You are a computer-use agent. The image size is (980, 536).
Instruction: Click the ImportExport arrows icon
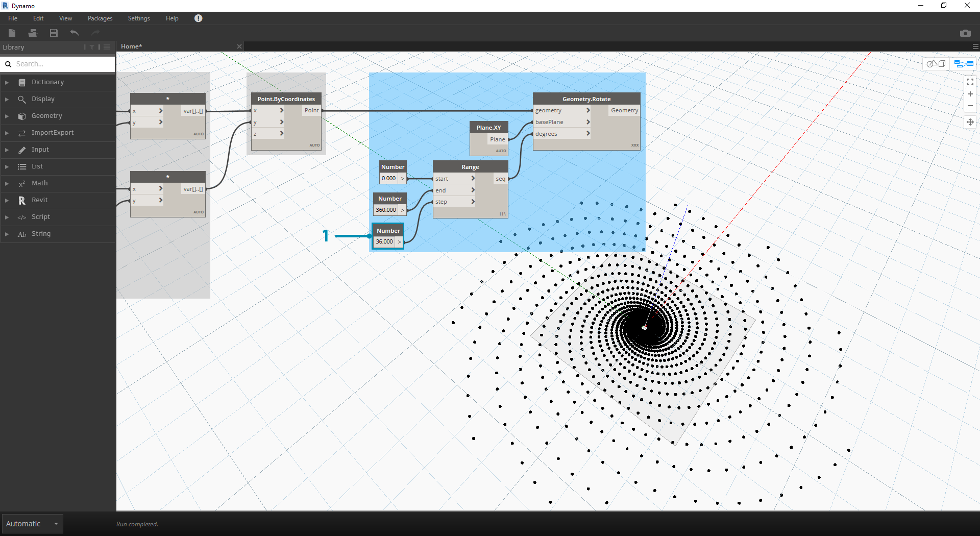pos(22,133)
